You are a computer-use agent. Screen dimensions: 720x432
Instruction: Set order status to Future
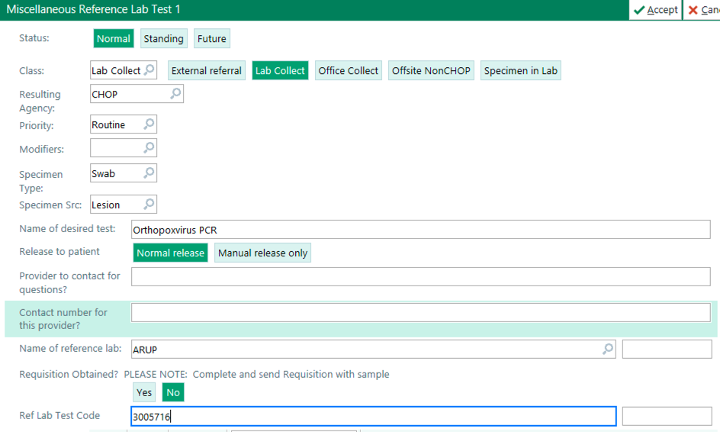(x=212, y=39)
